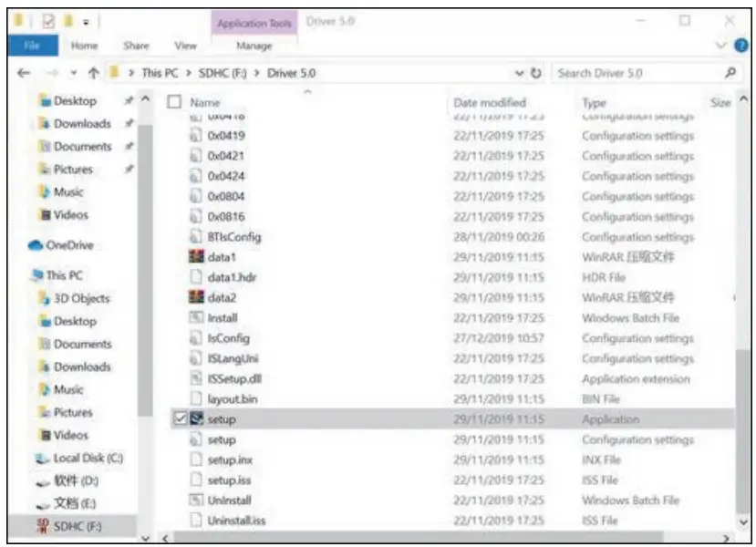Expand address bar history dropdown
Screen dimensions: 756x547
click(519, 73)
